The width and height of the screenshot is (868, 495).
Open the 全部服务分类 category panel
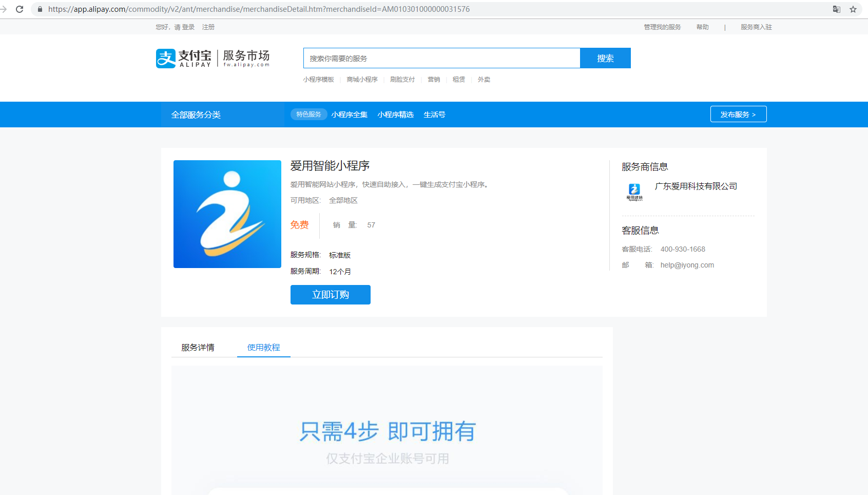click(x=196, y=115)
